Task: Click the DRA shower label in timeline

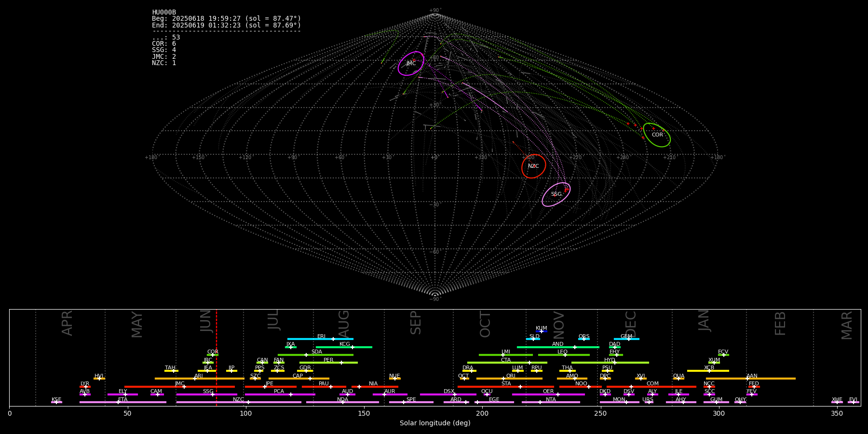Action: pyautogui.click(x=468, y=368)
